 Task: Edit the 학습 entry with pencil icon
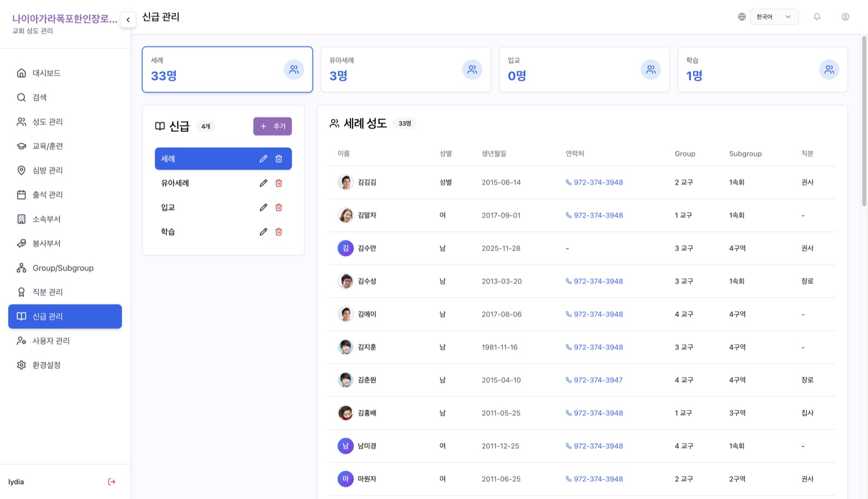coord(263,232)
